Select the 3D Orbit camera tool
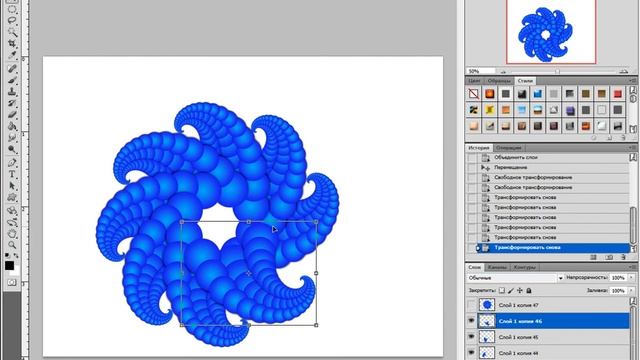640x360 pixels. coord(12,222)
